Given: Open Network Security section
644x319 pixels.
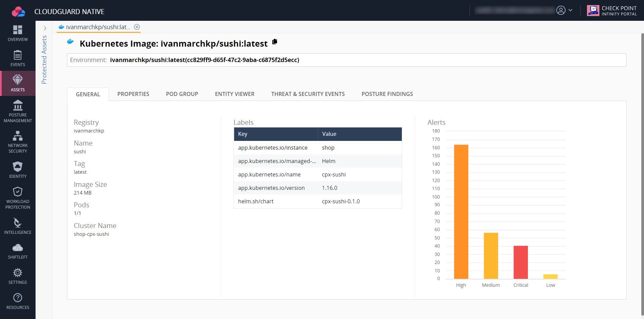Looking at the screenshot, I should coord(18,142).
